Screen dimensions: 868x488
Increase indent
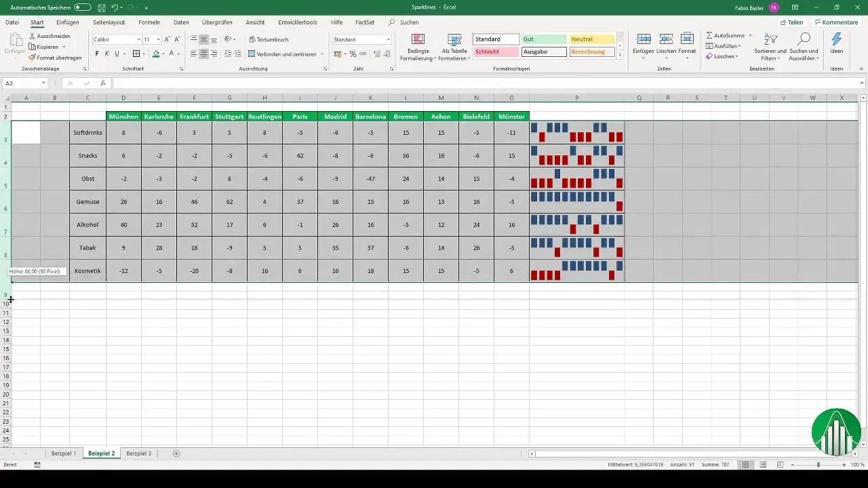(x=238, y=54)
